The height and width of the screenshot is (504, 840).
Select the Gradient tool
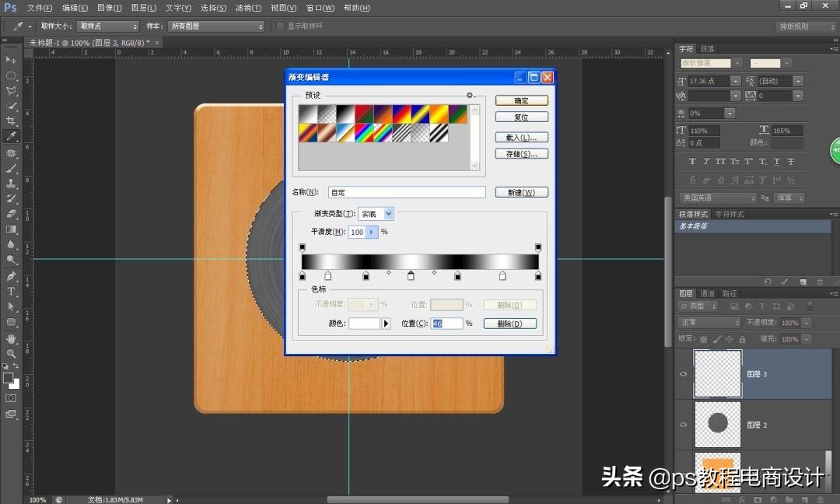(x=11, y=227)
